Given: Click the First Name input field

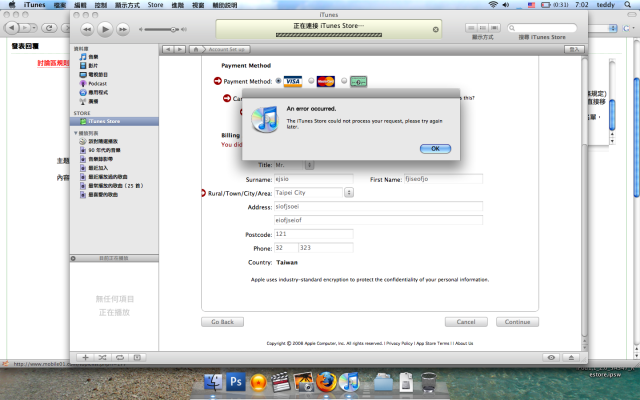Looking at the screenshot, I should pyautogui.click(x=443, y=179).
